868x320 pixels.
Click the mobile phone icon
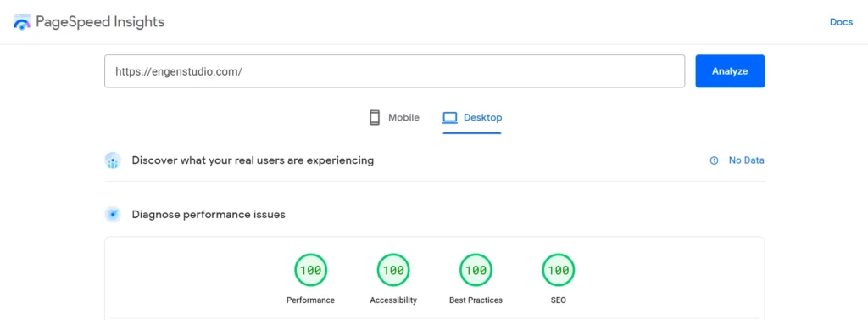pos(375,118)
